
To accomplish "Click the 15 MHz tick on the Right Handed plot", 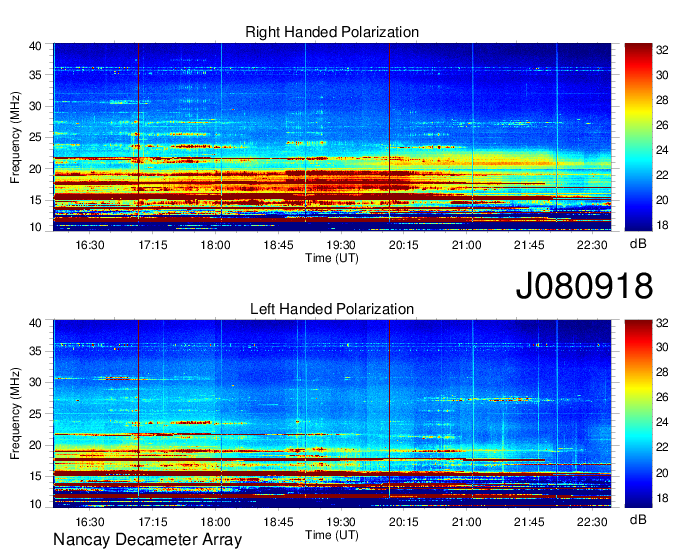I will point(36,200).
